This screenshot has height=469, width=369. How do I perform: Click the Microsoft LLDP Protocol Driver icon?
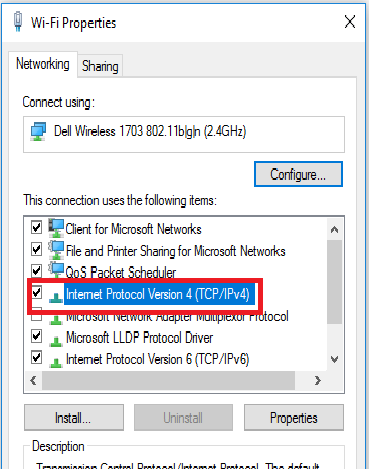[x=56, y=341]
